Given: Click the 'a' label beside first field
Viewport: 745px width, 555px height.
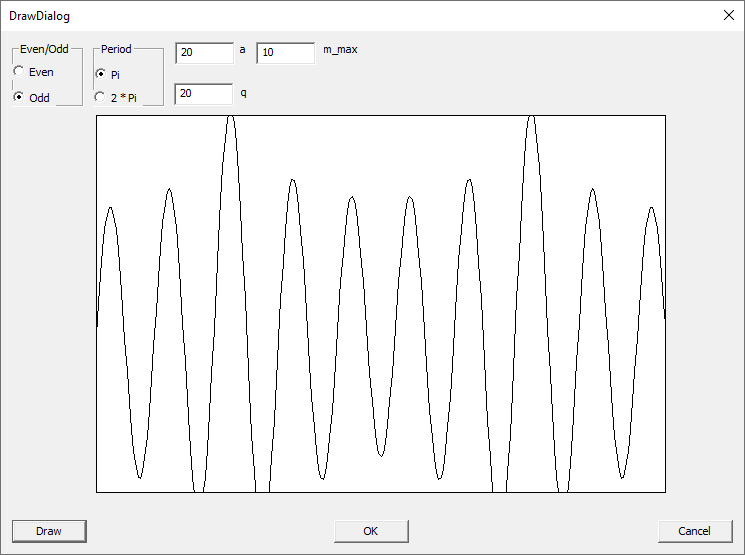Looking at the screenshot, I should (x=243, y=49).
